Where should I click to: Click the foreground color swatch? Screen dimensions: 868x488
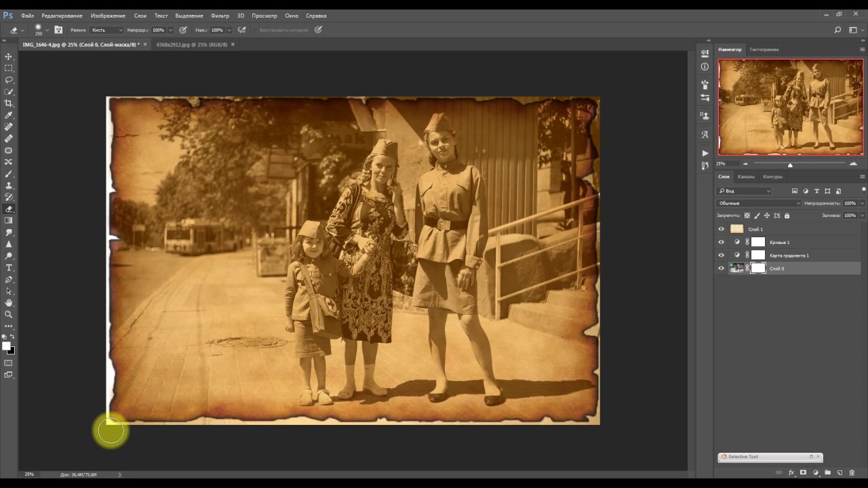pyautogui.click(x=7, y=346)
